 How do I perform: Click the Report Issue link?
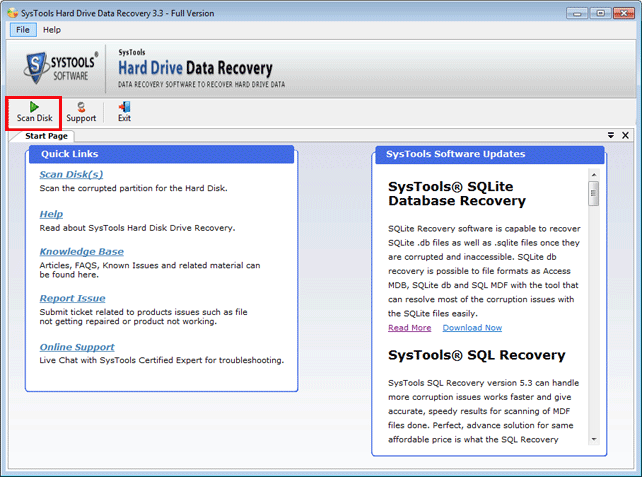coord(72,298)
